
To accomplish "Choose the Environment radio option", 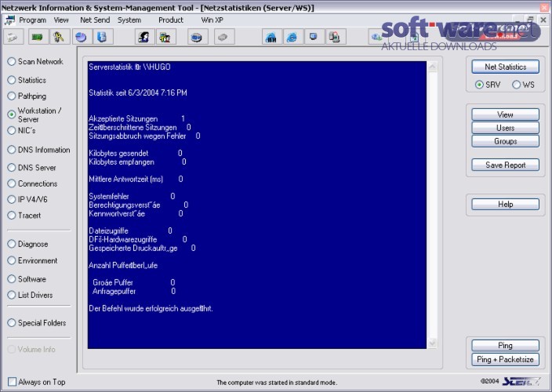I will point(12,260).
